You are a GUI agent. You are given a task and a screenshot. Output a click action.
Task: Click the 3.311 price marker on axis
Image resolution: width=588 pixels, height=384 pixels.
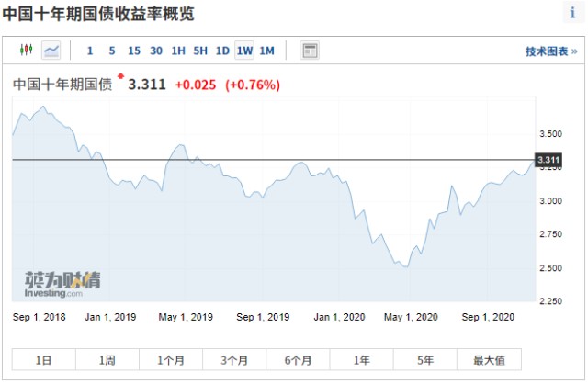(x=548, y=160)
